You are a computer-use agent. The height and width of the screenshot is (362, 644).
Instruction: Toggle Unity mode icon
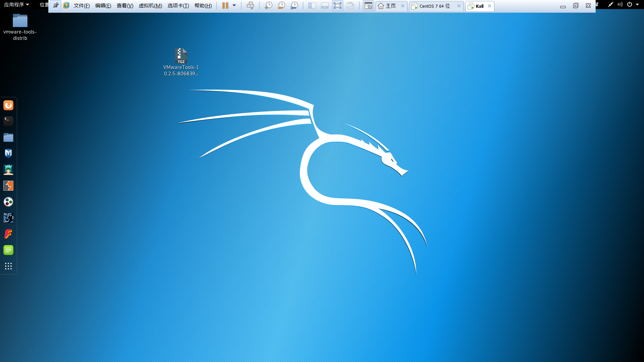pyautogui.click(x=351, y=5)
